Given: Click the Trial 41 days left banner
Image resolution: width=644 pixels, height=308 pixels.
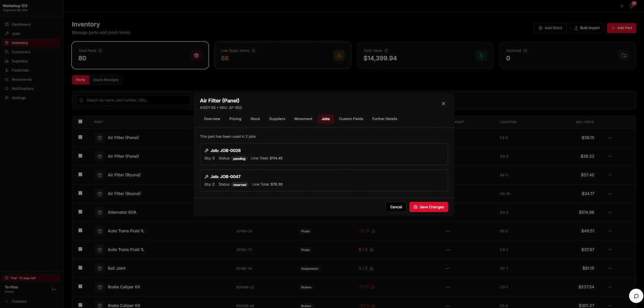Looking at the screenshot, I should click(x=31, y=278).
